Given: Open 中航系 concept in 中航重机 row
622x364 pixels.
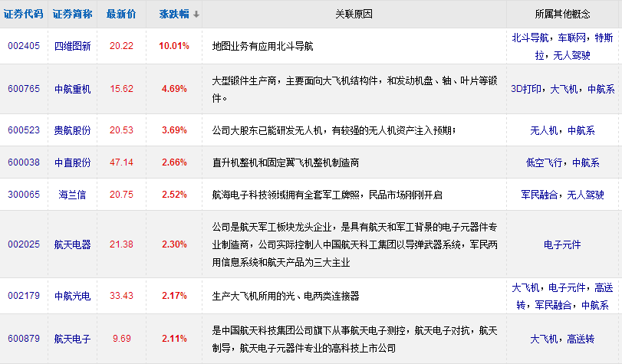Looking at the screenshot, I should pos(601,89).
